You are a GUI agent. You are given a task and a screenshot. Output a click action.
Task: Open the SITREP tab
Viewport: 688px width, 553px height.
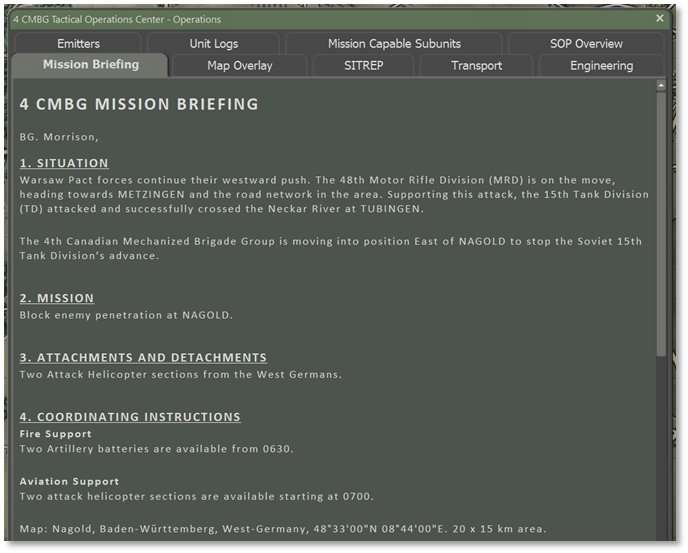(x=363, y=66)
